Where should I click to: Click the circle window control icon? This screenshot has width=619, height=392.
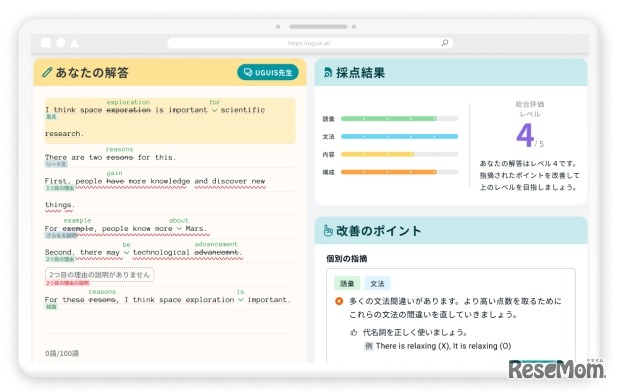point(60,43)
